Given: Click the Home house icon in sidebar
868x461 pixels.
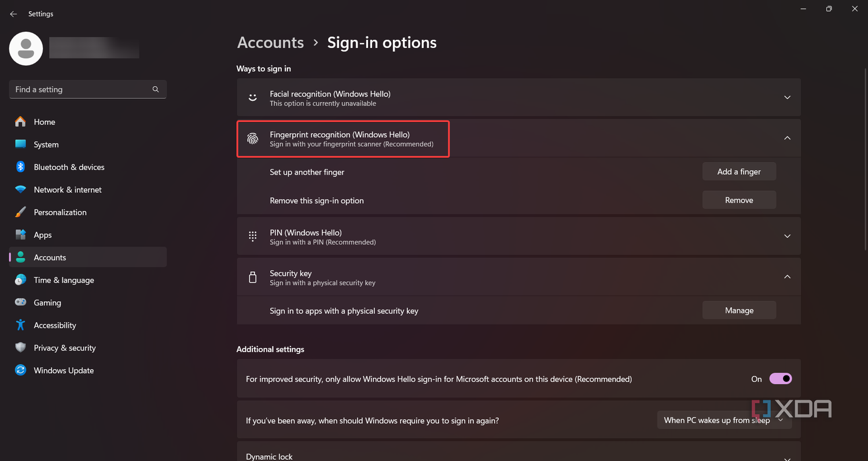Looking at the screenshot, I should [20, 121].
